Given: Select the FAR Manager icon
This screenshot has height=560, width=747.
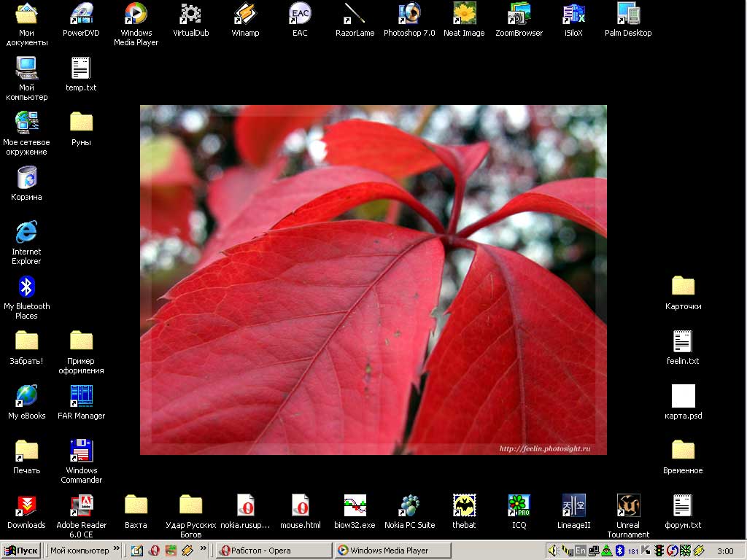Looking at the screenshot, I should (x=81, y=397).
